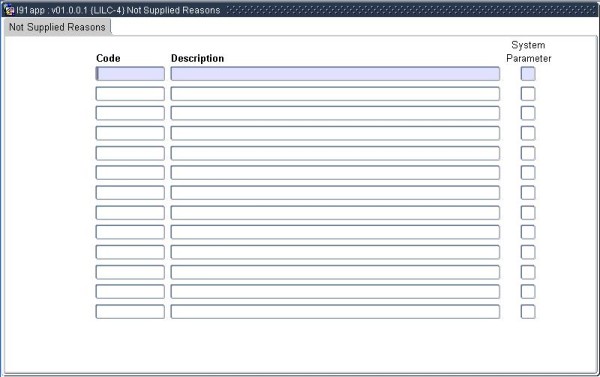Activate the Code field in the eighth row
The width and height of the screenshot is (600, 377).
[130, 212]
